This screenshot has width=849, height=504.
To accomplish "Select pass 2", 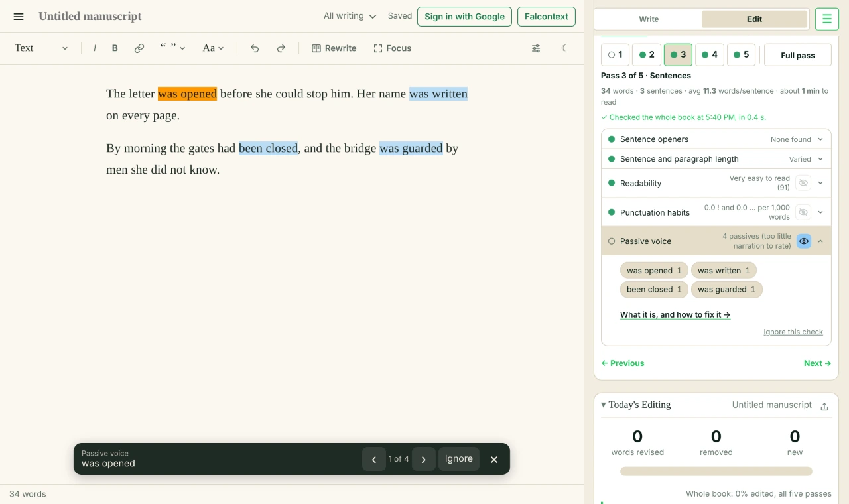I will pyautogui.click(x=647, y=55).
